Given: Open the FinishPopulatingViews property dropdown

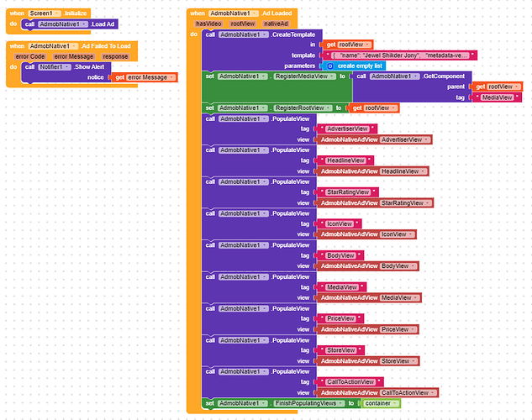Looking at the screenshot, I should point(309,403).
